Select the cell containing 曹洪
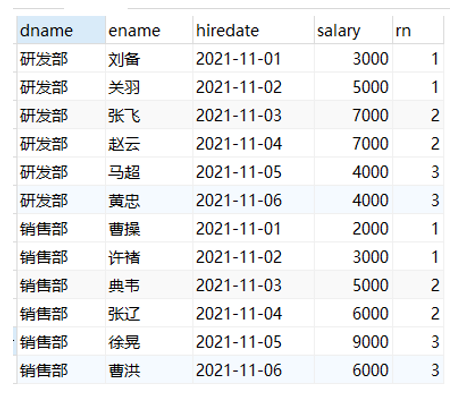458x396 pixels. 149,370
